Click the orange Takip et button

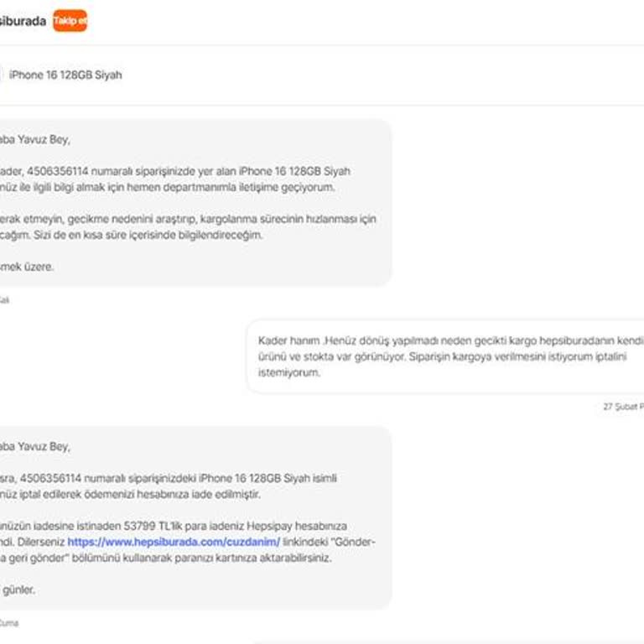[70, 21]
